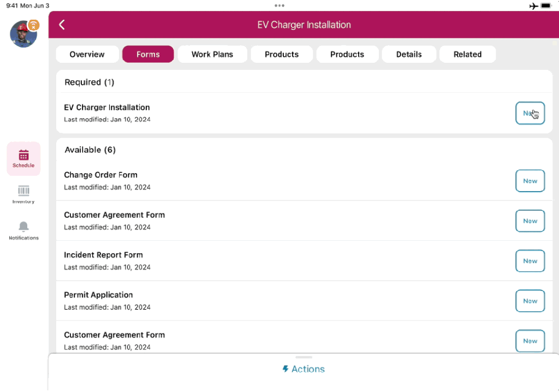
Task: Tap the drag handle above Actions
Action: click(x=304, y=357)
